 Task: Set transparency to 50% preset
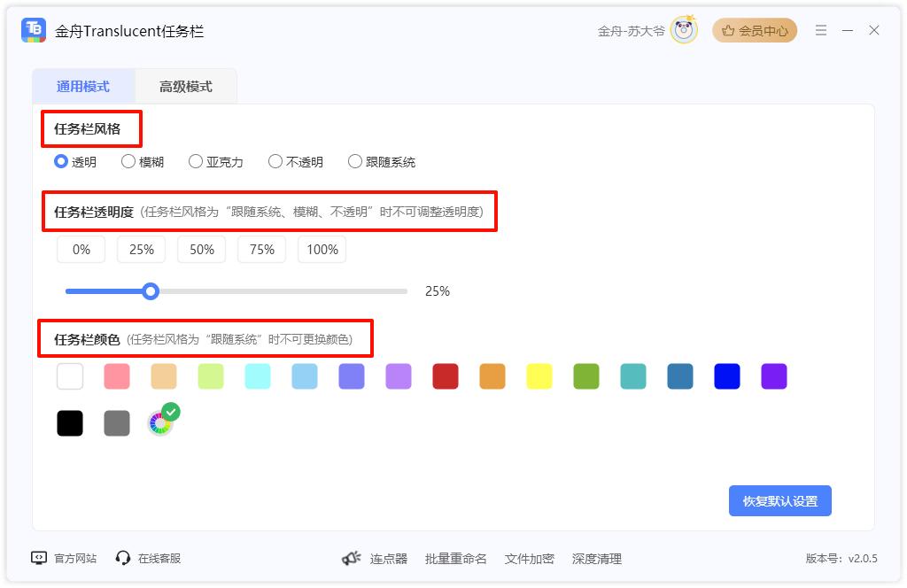(x=202, y=250)
